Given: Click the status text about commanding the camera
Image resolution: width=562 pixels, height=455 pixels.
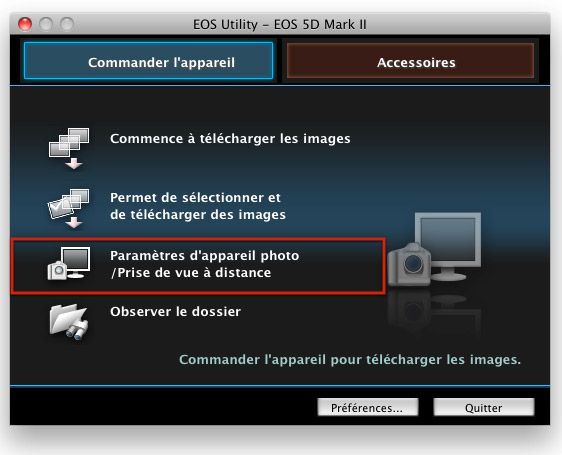Looking at the screenshot, I should click(x=350, y=360).
